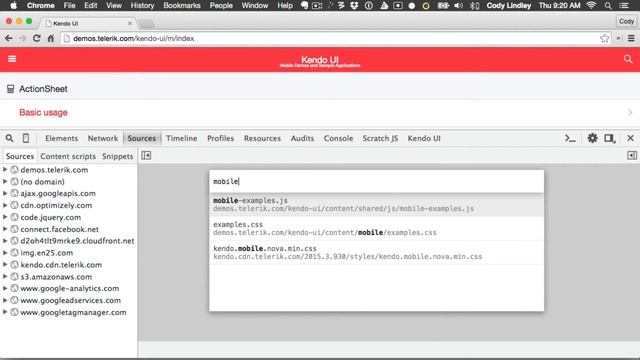Select www.googleadservices.com in the tree
The width and height of the screenshot is (640, 360).
tap(71, 300)
